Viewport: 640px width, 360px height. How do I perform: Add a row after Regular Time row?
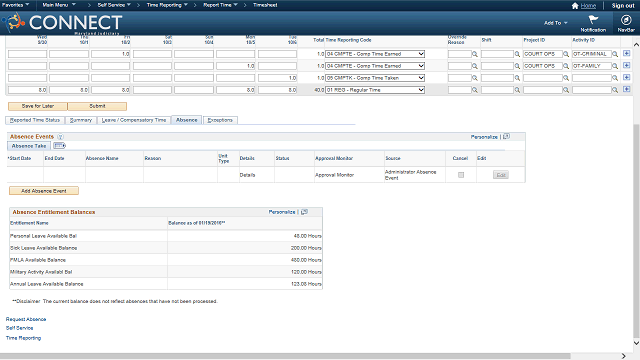pyautogui.click(x=627, y=89)
